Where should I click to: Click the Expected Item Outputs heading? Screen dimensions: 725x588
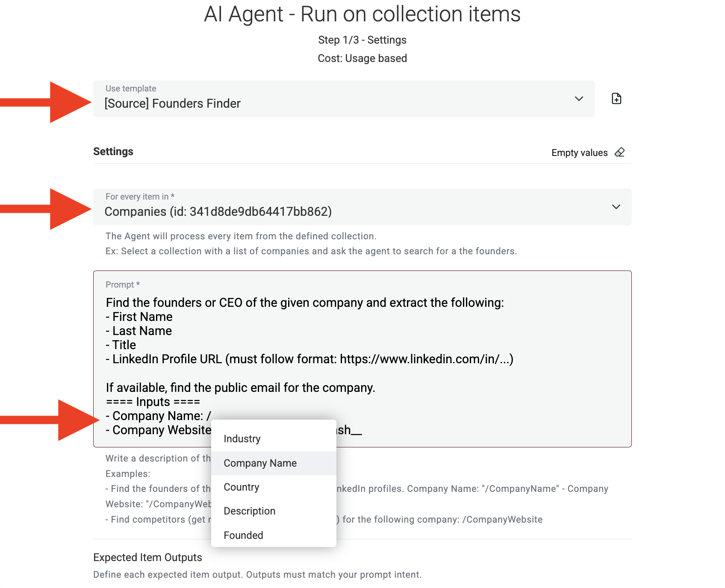[147, 557]
